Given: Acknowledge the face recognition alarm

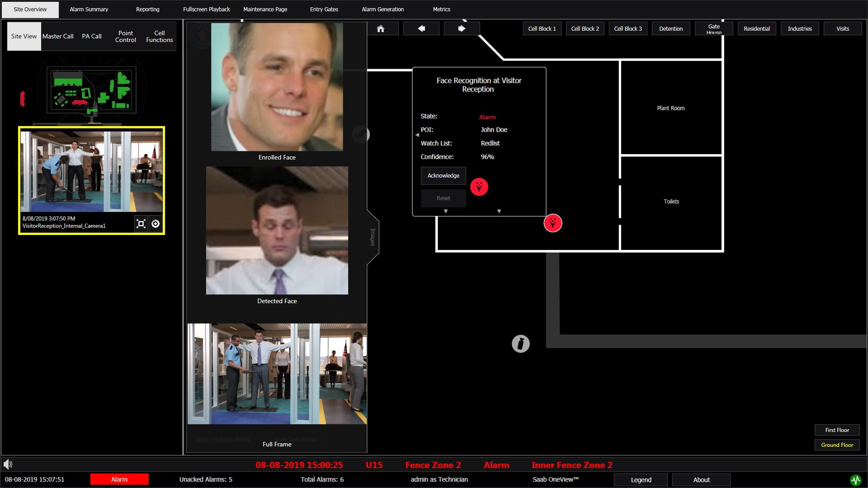Looking at the screenshot, I should pyautogui.click(x=443, y=176).
